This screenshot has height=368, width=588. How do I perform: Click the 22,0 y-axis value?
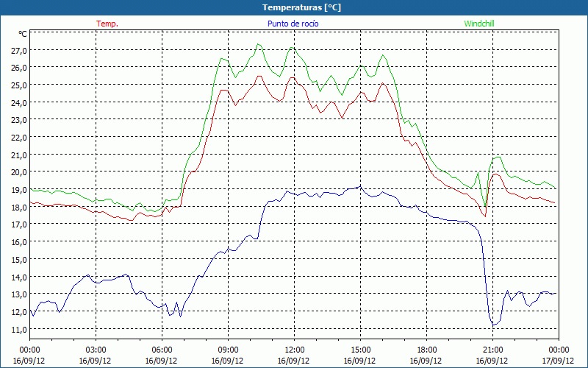click(x=19, y=138)
